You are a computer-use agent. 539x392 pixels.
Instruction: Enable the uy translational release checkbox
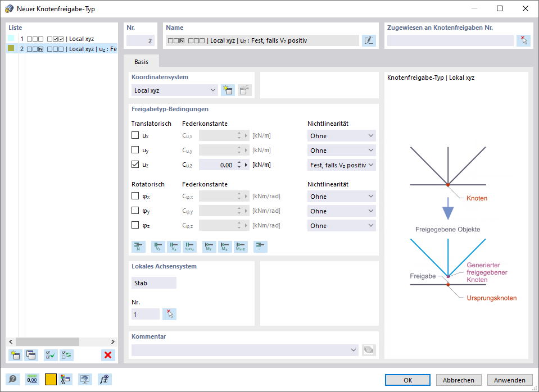pyautogui.click(x=135, y=150)
